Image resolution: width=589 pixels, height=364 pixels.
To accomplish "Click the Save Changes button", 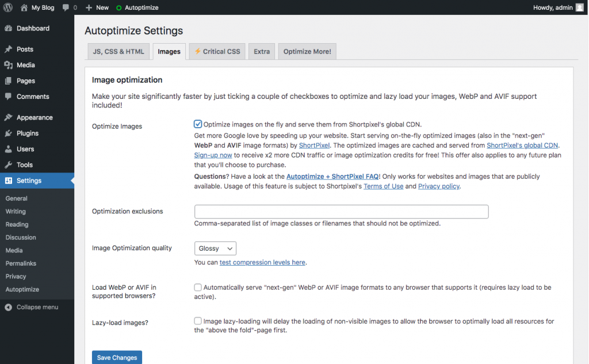I will [x=117, y=357].
